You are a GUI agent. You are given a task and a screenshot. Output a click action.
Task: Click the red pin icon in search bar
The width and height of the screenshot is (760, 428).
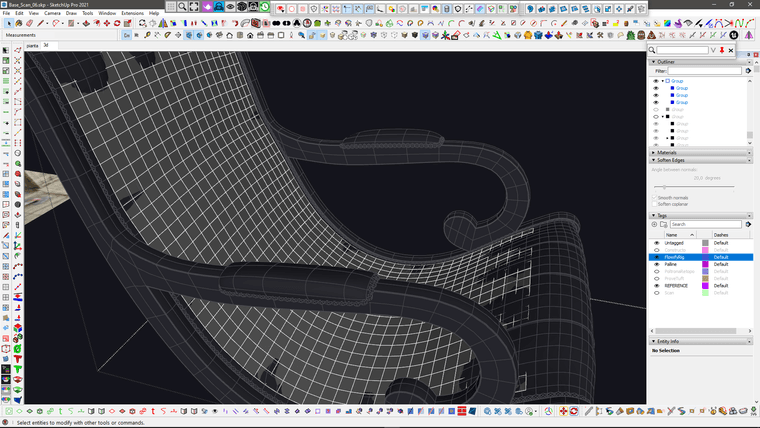(721, 50)
